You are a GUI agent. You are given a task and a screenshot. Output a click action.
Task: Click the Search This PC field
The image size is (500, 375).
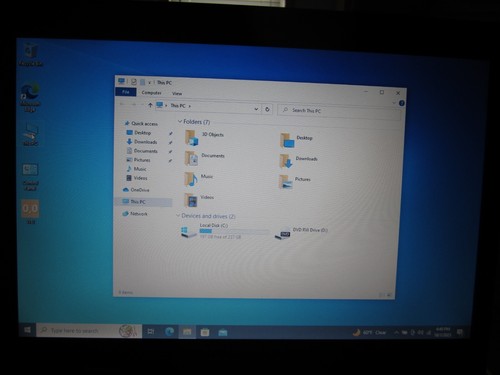coord(338,111)
